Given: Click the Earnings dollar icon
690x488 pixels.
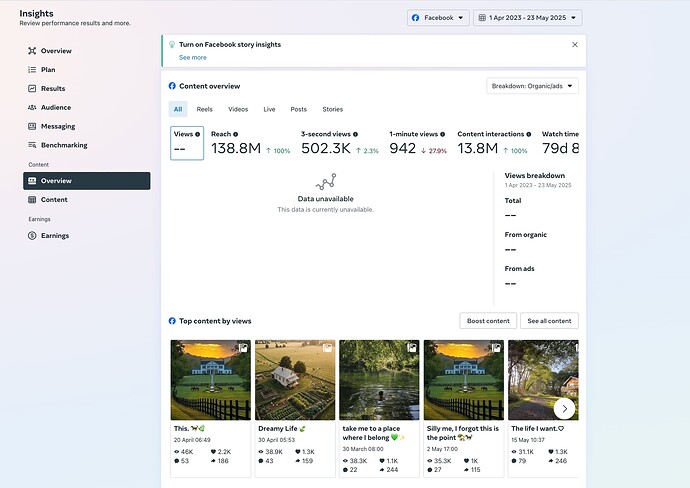Looking at the screenshot, I should click(32, 235).
